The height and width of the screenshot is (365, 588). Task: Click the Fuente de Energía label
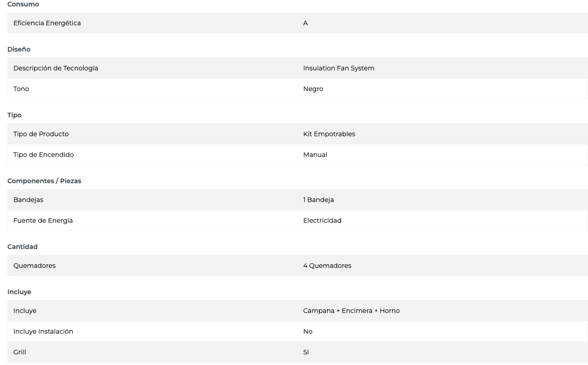click(x=43, y=220)
